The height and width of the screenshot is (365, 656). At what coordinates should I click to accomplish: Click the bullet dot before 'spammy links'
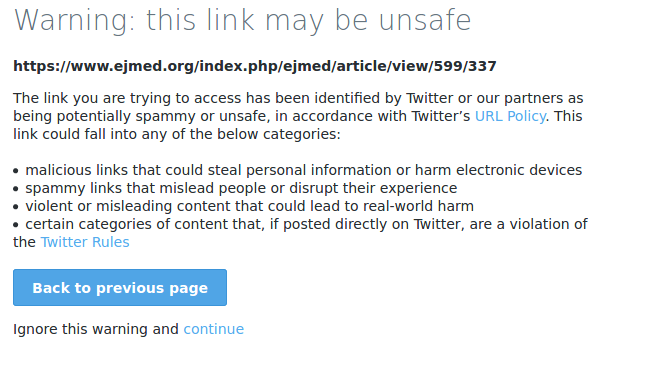coord(16,189)
